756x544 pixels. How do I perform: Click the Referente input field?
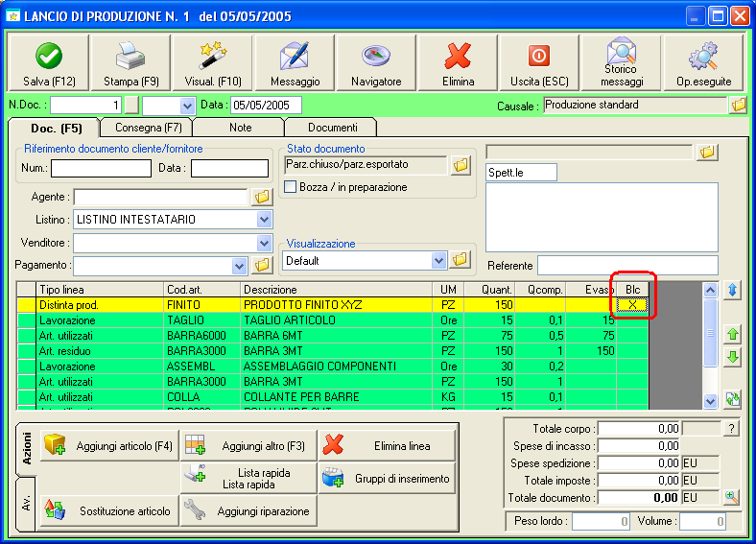626,265
